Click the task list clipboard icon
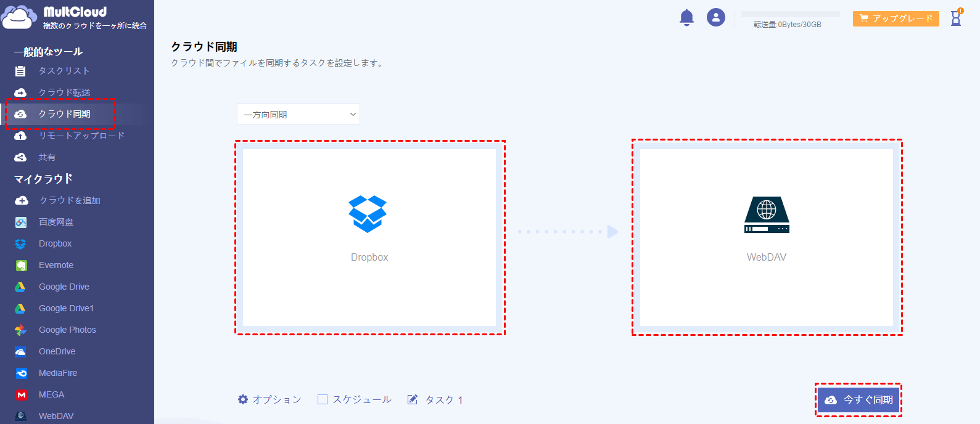The image size is (980, 424). [20, 71]
